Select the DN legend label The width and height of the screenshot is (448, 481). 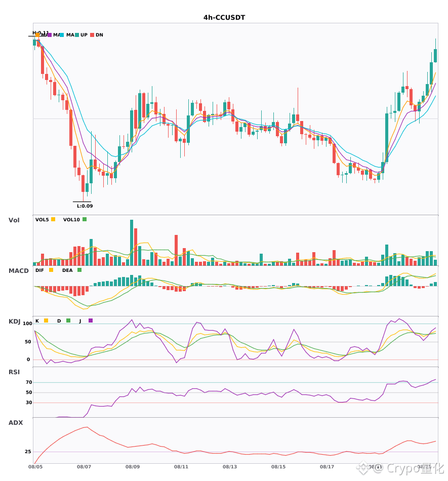99,35
